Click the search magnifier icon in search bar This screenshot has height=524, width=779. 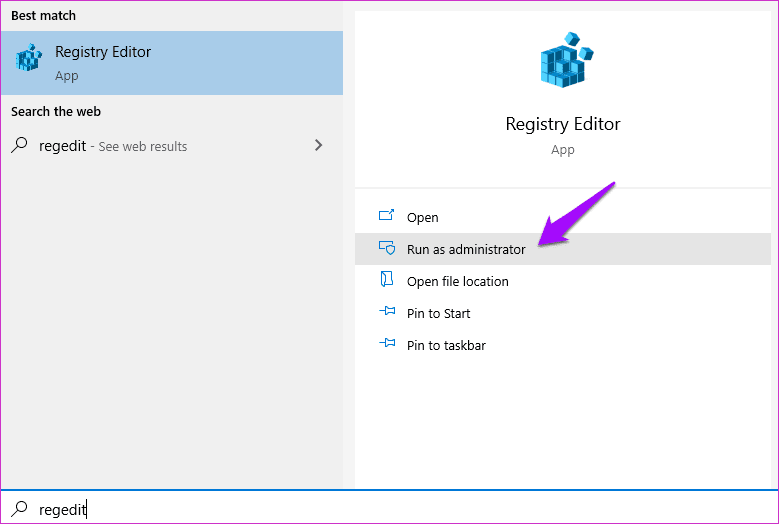tap(19, 508)
